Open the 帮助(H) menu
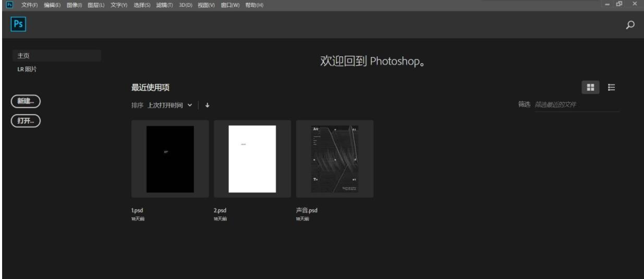Viewport: 644px width, 279px height. (254, 5)
